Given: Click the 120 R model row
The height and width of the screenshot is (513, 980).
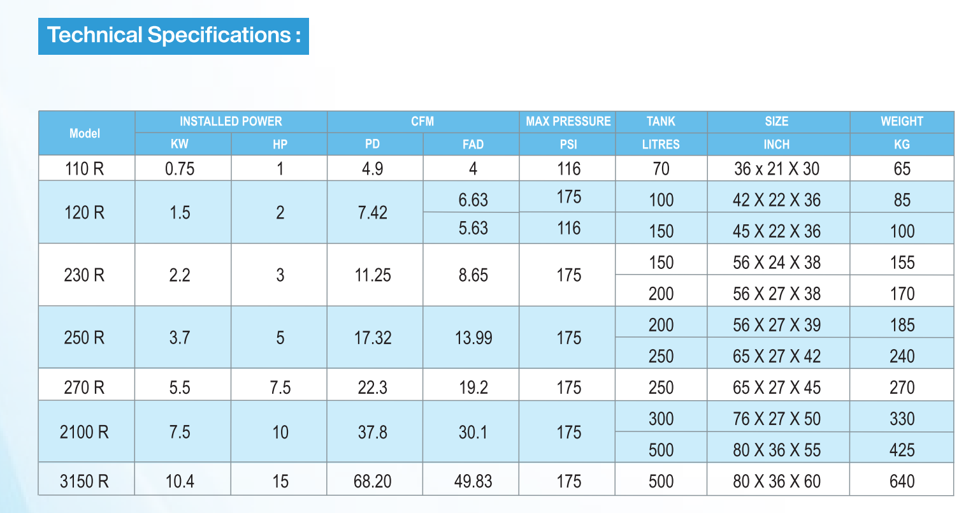Looking at the screenshot, I should pos(496,212).
